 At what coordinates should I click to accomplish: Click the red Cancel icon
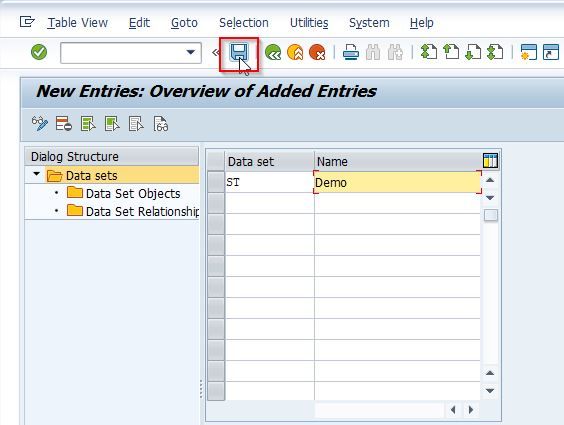pyautogui.click(x=317, y=52)
